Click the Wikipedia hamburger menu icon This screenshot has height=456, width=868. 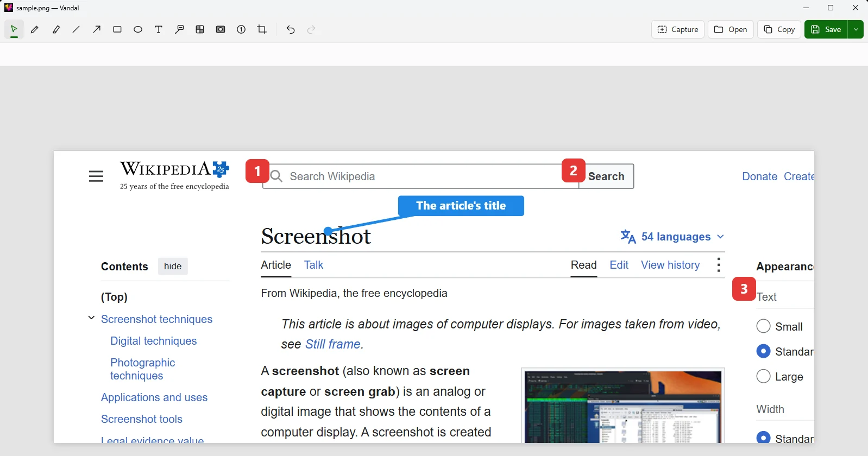click(96, 176)
